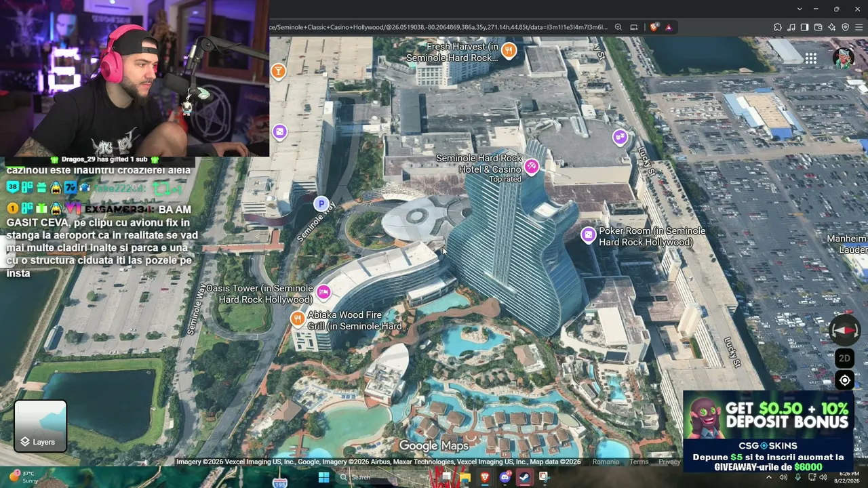
Task: Open the Google apps grid
Action: point(811,58)
